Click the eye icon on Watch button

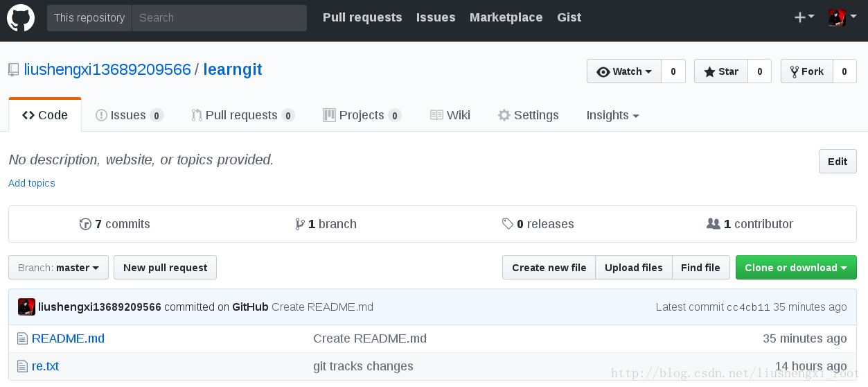click(603, 71)
